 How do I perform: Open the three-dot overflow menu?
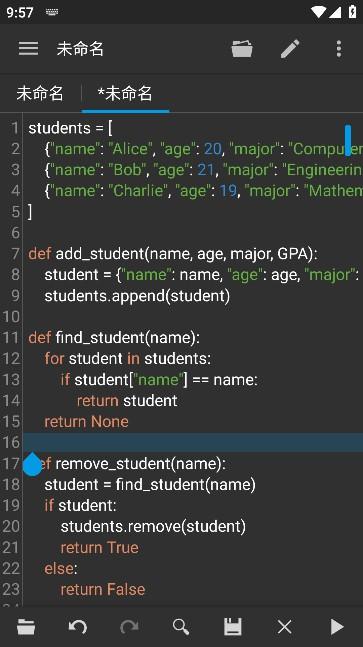point(339,49)
